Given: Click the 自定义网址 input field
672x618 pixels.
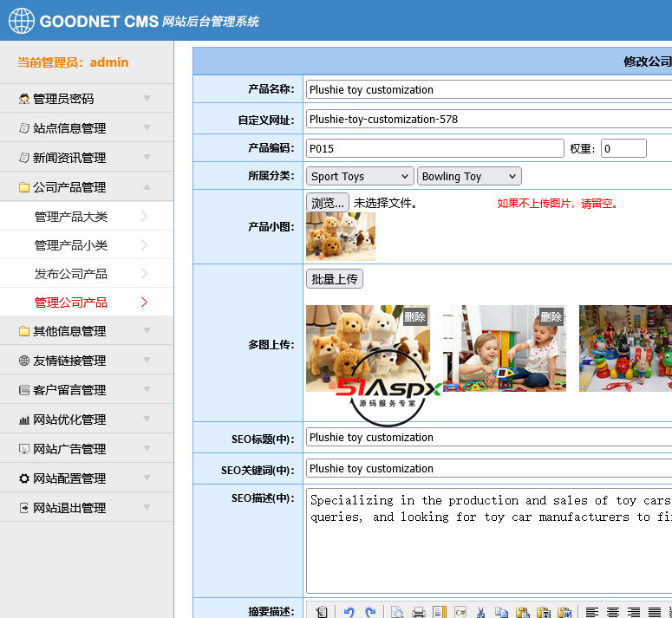Looking at the screenshot, I should 489,119.
